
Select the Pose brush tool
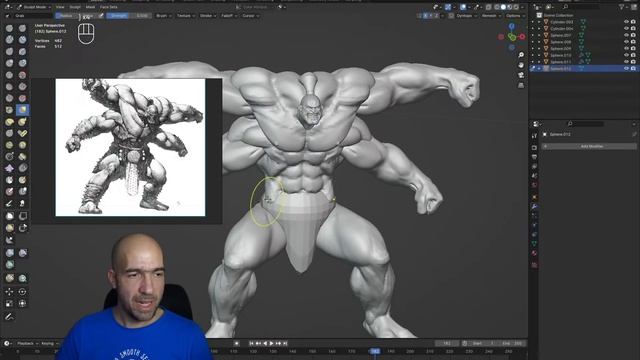click(22, 133)
